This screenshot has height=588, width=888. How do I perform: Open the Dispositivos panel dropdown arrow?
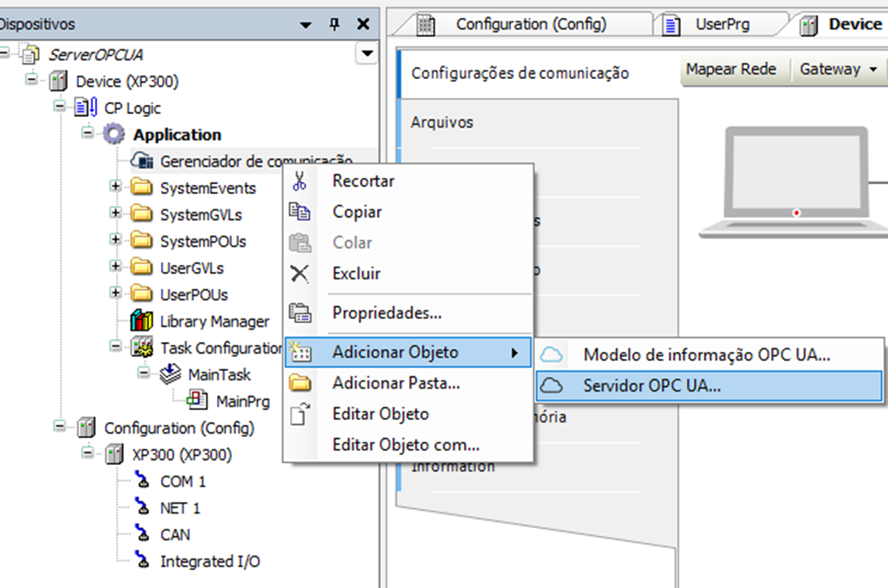click(306, 24)
